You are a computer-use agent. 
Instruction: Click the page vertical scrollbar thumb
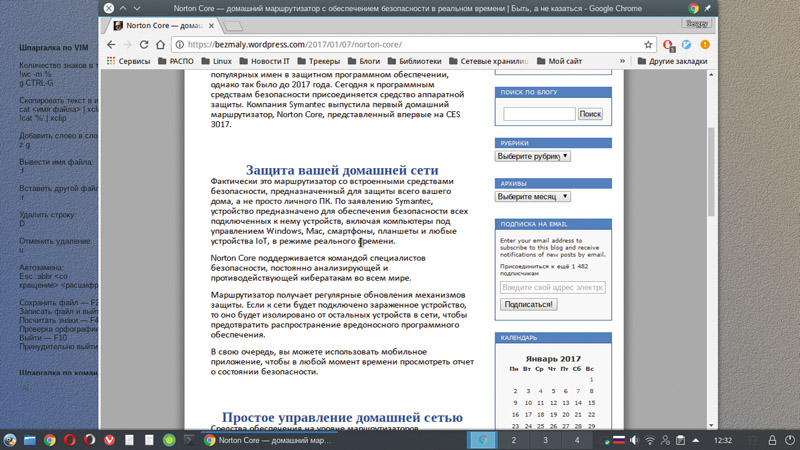click(x=711, y=172)
